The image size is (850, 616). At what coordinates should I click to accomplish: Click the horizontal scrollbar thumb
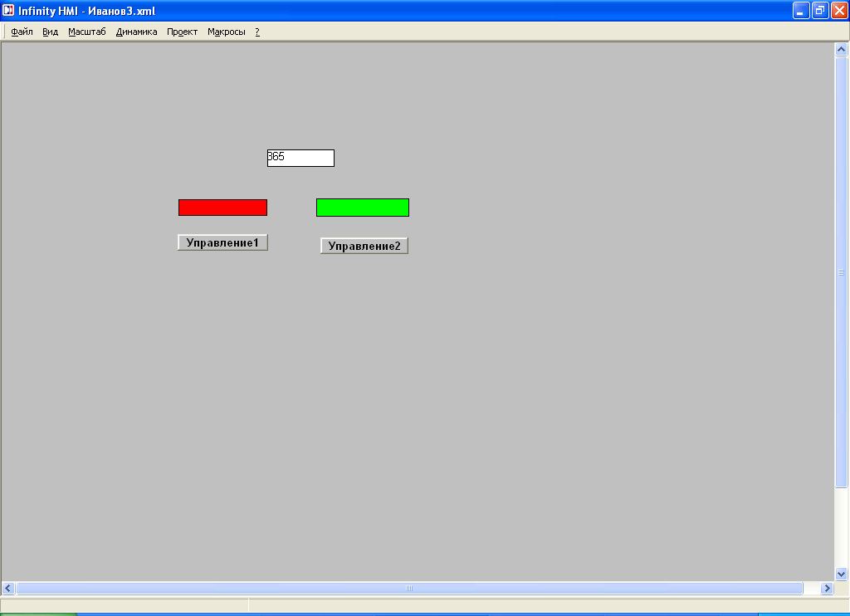pos(409,588)
